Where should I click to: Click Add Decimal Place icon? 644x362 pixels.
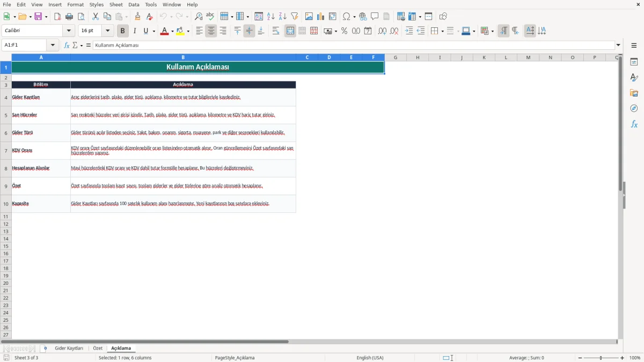[382, 31]
